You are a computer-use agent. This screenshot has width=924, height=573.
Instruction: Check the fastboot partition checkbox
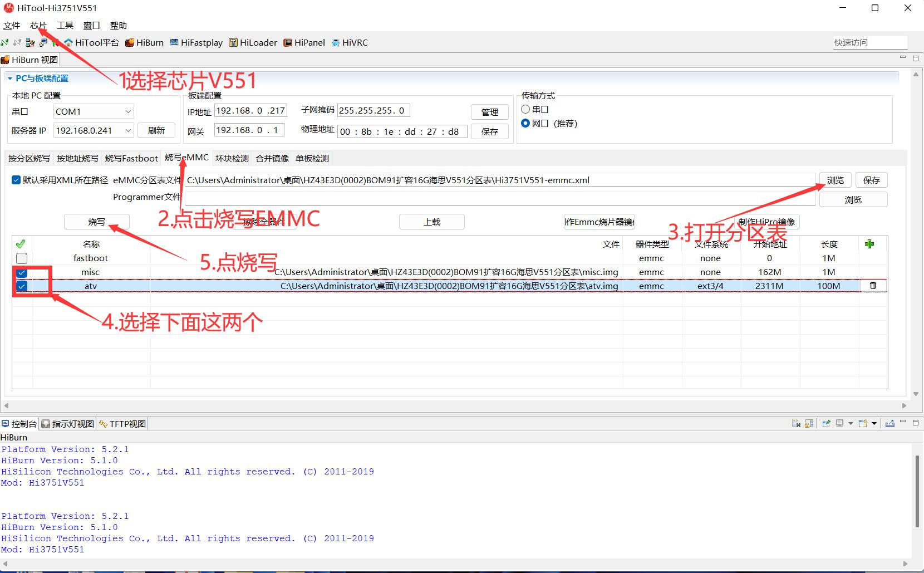tap(22, 258)
